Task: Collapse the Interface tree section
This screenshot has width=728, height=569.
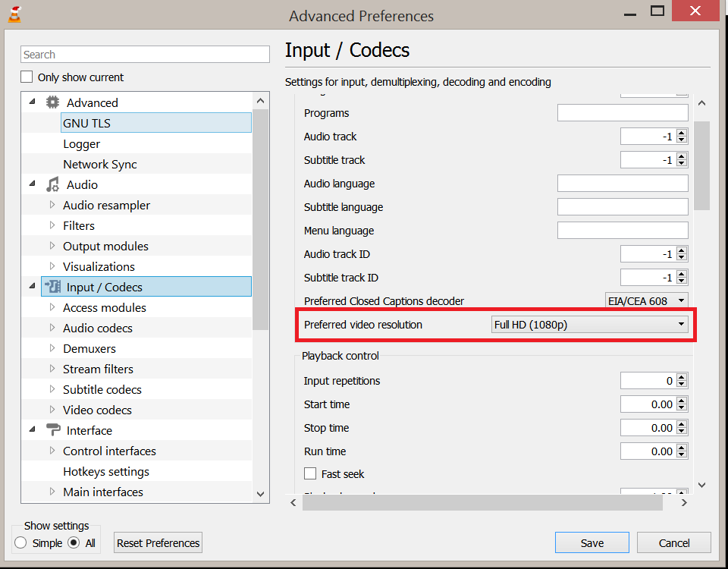Action: [32, 429]
